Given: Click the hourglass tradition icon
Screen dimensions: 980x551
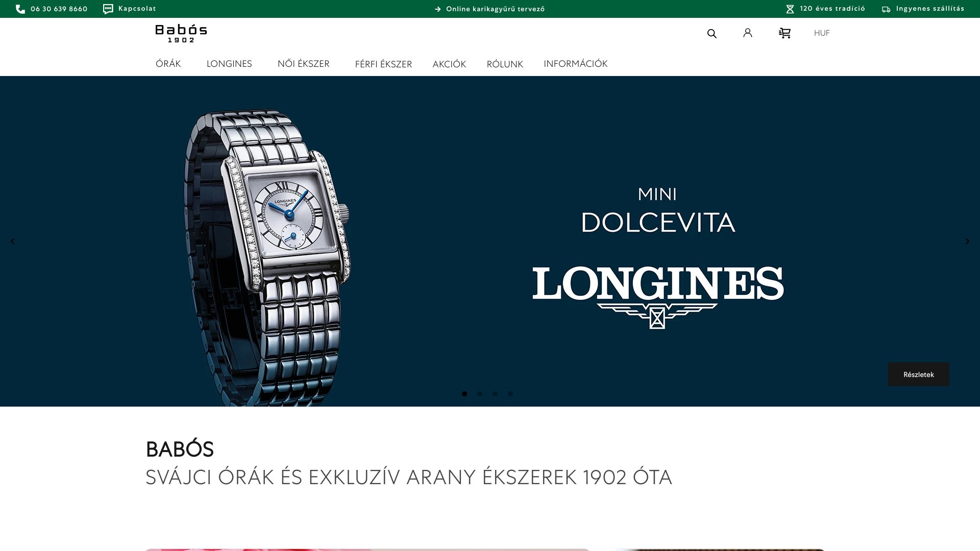Looking at the screenshot, I should pyautogui.click(x=790, y=9).
